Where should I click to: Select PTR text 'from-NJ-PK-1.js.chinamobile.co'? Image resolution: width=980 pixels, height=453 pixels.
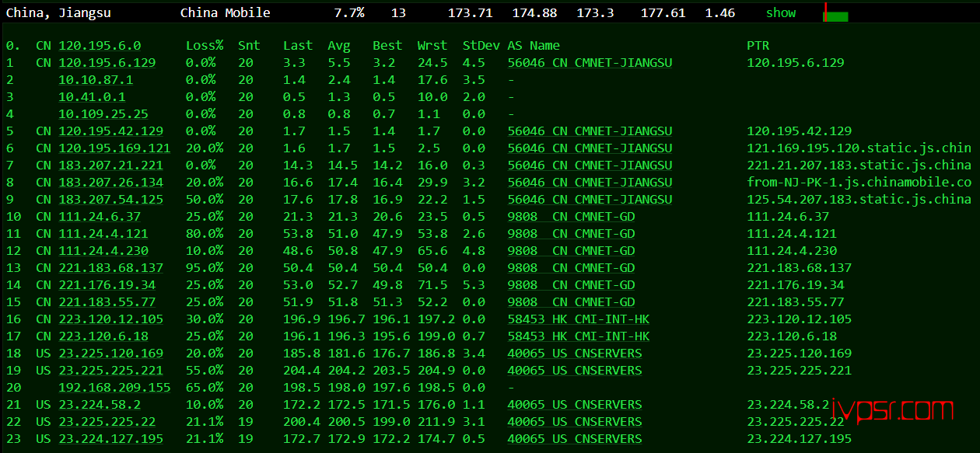pos(859,183)
